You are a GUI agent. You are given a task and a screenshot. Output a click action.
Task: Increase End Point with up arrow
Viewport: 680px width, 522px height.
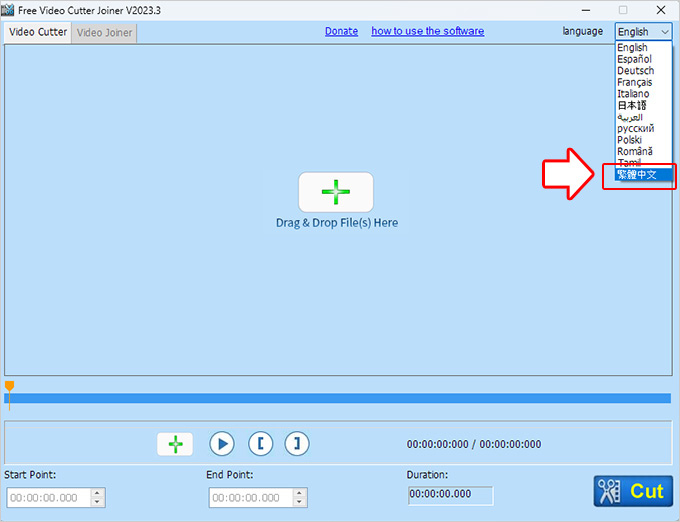pos(299,493)
